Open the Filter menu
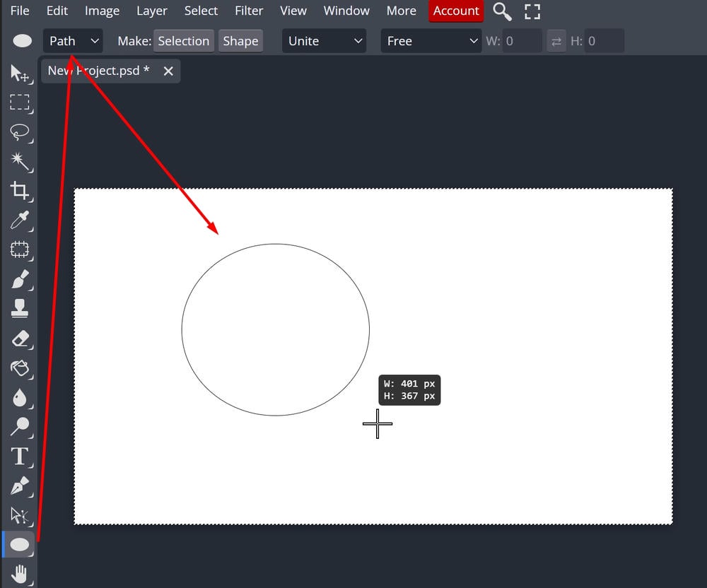Screen dimensions: 707x588 pos(249,11)
